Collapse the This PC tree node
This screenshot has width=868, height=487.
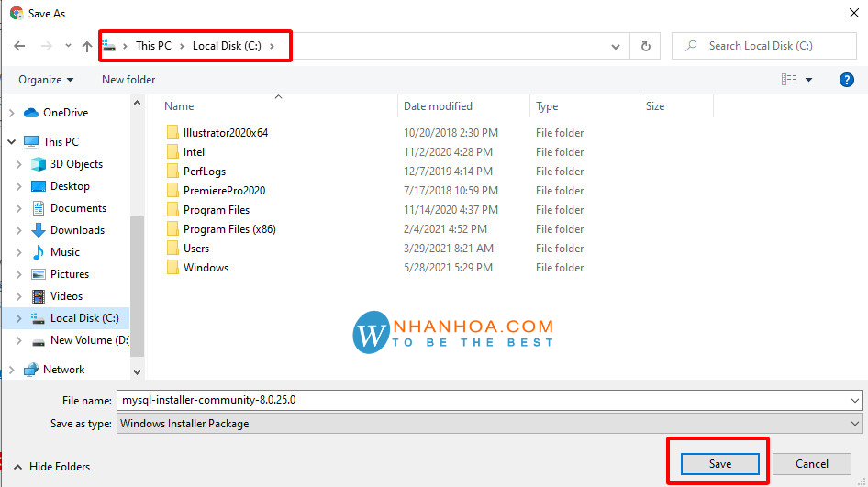coord(11,142)
